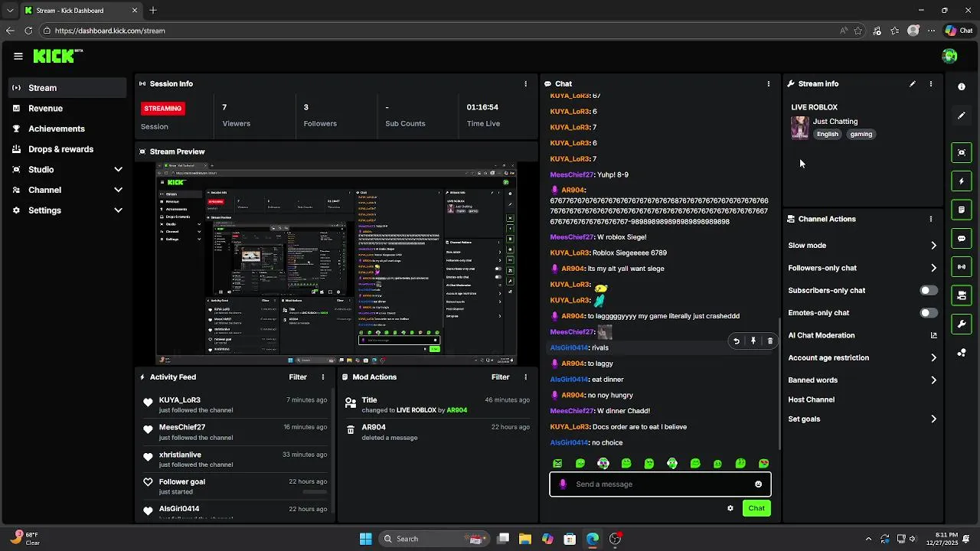Open a new browser tab
Viewport: 980px width, 551px height.
[153, 11]
